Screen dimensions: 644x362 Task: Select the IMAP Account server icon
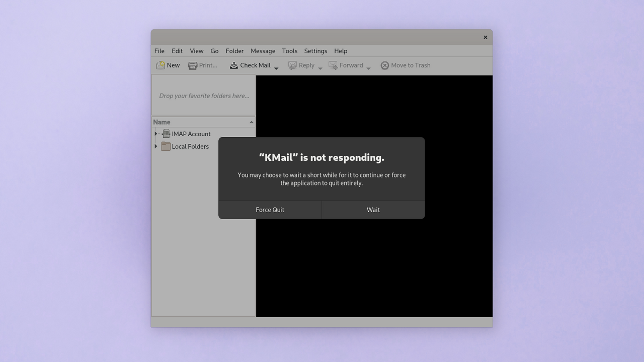pyautogui.click(x=166, y=134)
